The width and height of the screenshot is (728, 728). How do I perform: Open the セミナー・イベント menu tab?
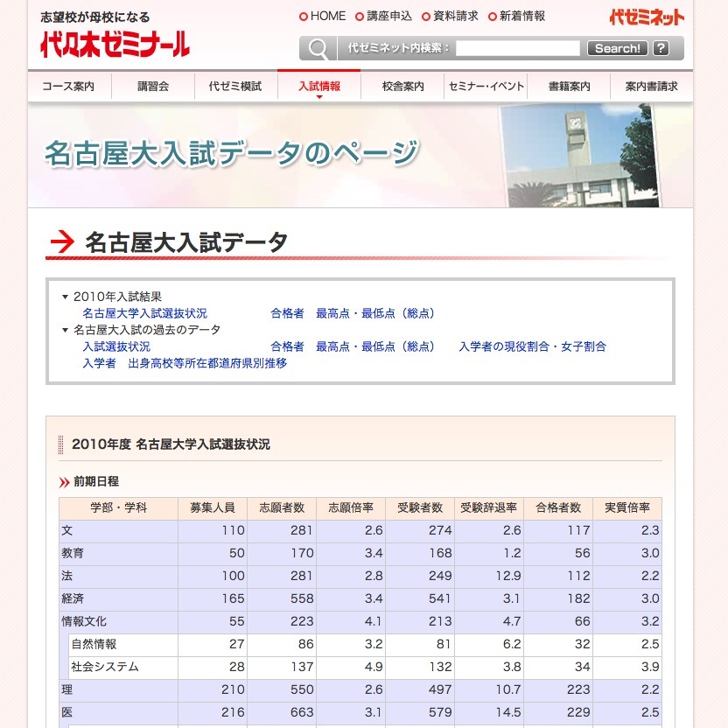(x=486, y=86)
